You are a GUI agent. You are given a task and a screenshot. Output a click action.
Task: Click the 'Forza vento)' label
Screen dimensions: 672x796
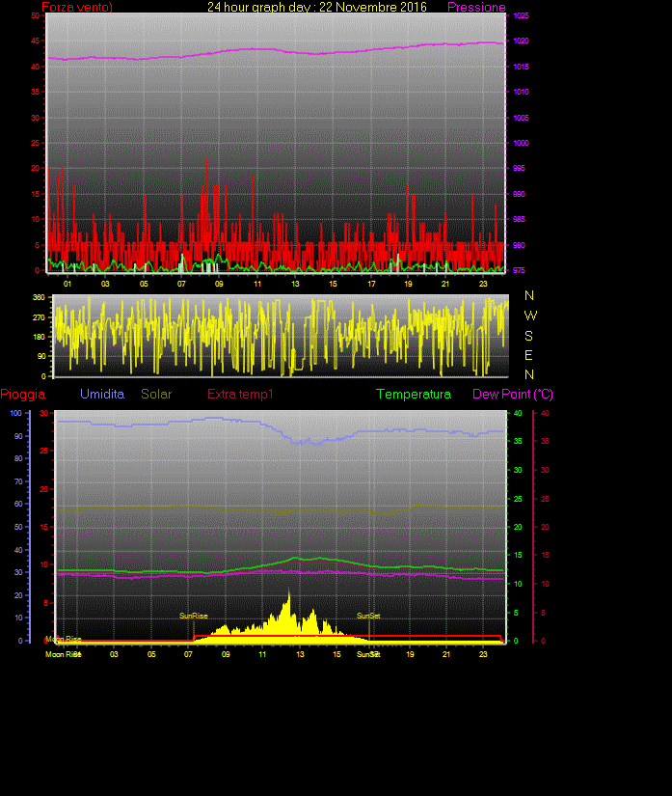(77, 7)
